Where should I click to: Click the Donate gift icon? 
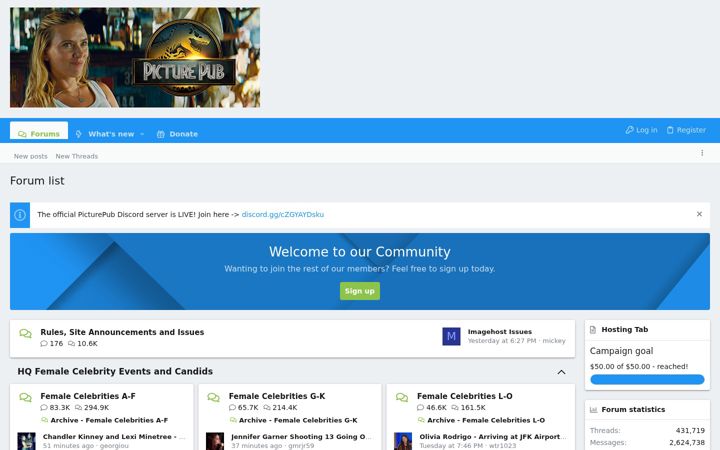click(161, 134)
